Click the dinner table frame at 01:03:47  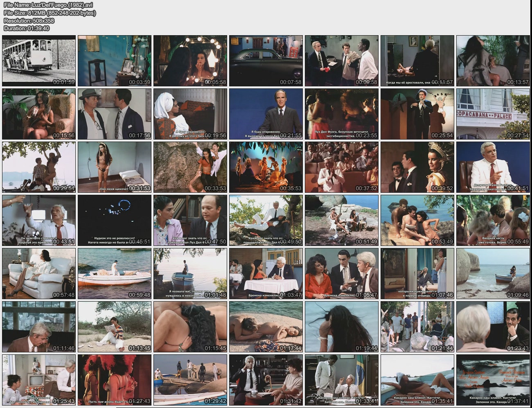(266, 273)
